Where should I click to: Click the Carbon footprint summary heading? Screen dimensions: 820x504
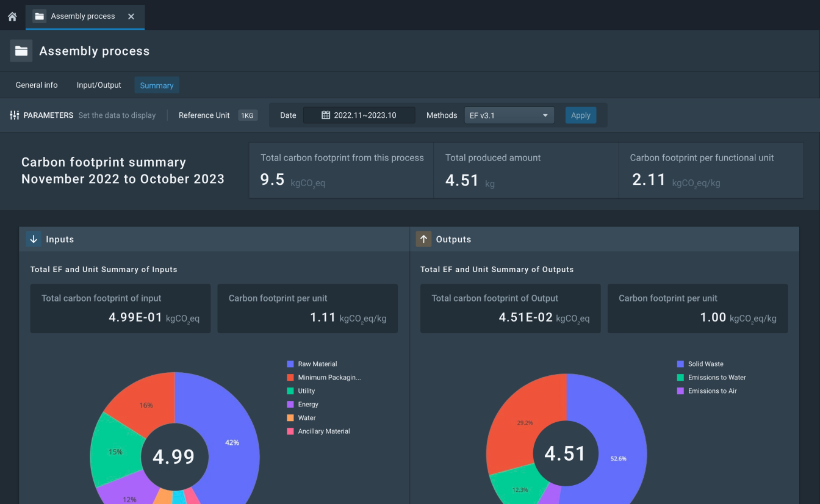click(x=123, y=171)
